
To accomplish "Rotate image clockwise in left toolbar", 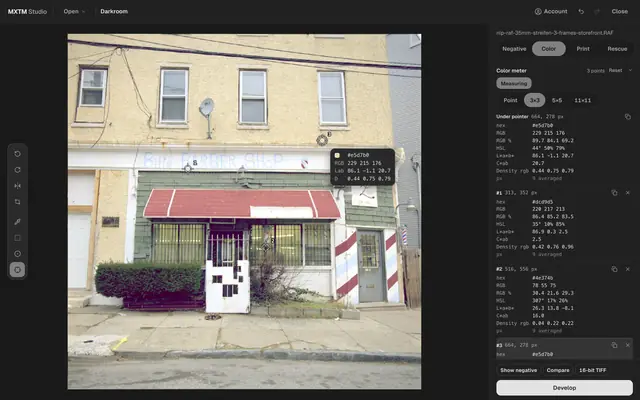I will [x=18, y=170].
